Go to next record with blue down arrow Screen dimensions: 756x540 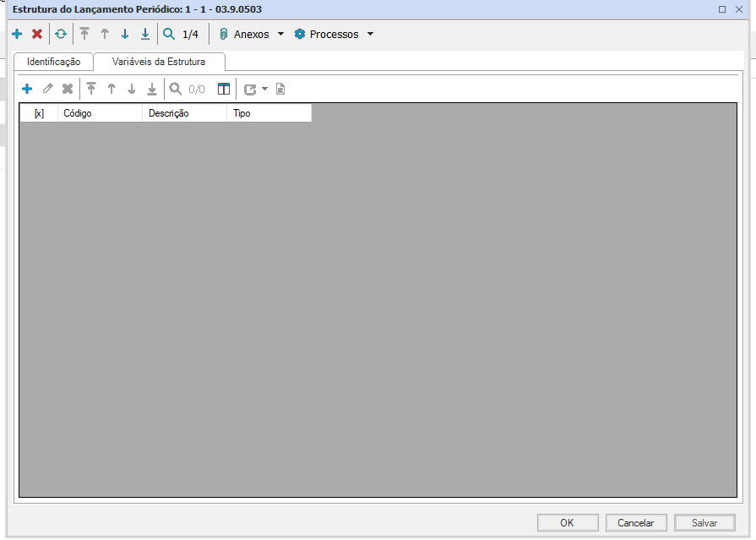click(125, 35)
